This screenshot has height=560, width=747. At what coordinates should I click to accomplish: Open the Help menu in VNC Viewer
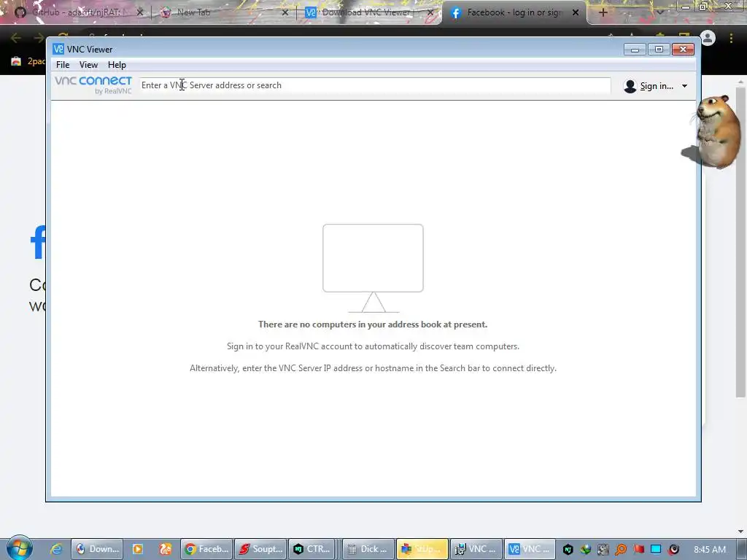117,65
